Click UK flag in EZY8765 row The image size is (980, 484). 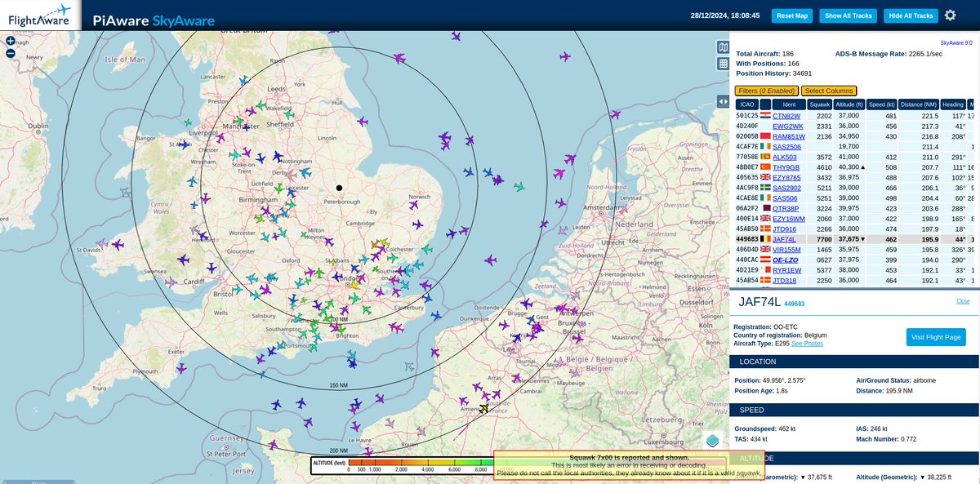pyautogui.click(x=765, y=177)
